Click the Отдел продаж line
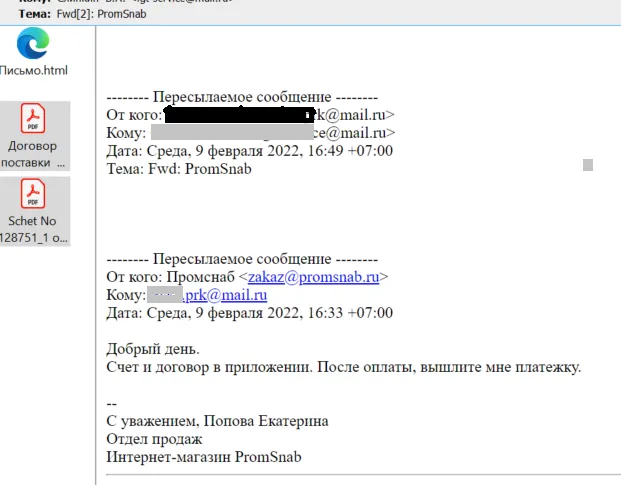Image resolution: width=621 pixels, height=485 pixels. (x=154, y=439)
